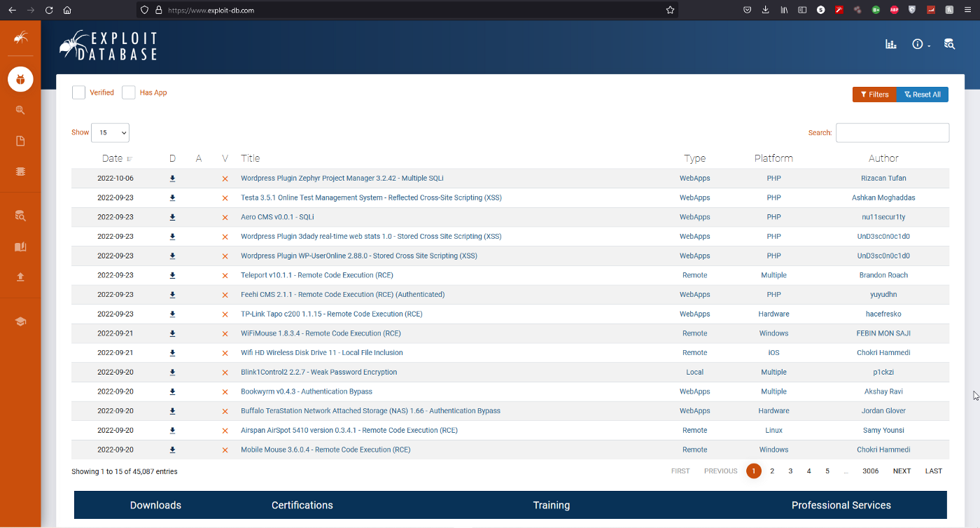Download the Mobile Mouse 3.6.0.4 exploit
Viewport: 980px width, 528px height.
(172, 450)
